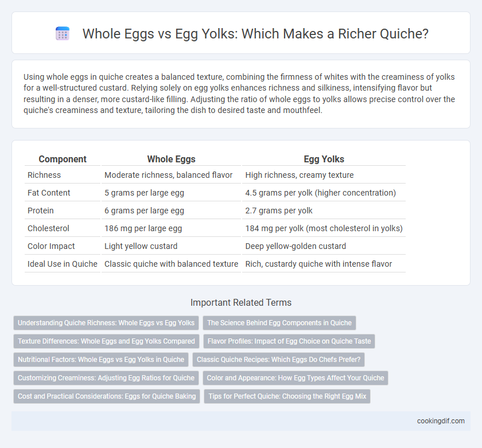Click the 'Important Related Terms' heading
The image size is (482, 448).
pos(241,303)
